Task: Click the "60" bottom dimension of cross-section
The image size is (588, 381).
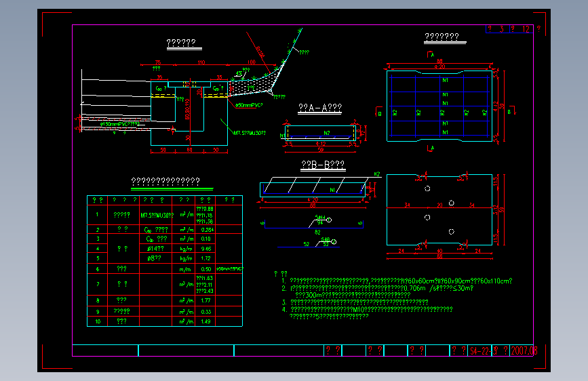Action: click(189, 150)
